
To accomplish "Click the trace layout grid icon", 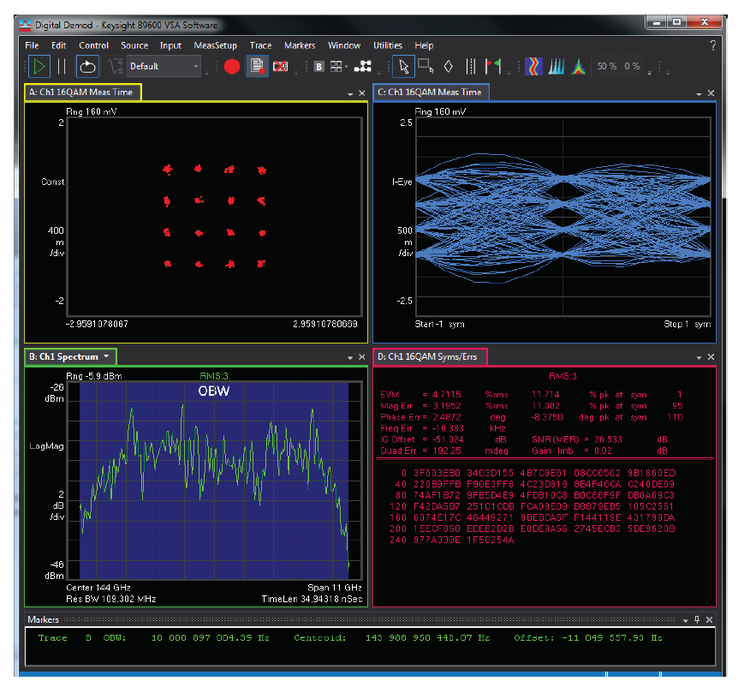I will tap(338, 67).
